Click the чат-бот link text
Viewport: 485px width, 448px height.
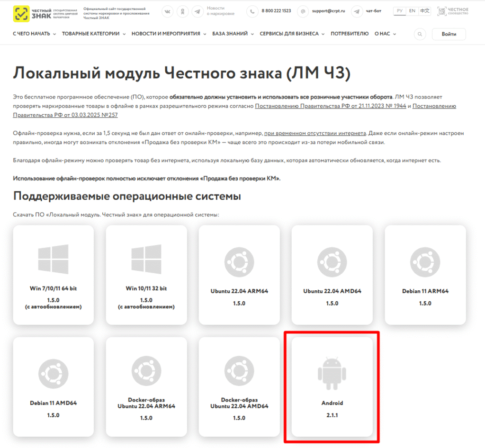(x=373, y=11)
